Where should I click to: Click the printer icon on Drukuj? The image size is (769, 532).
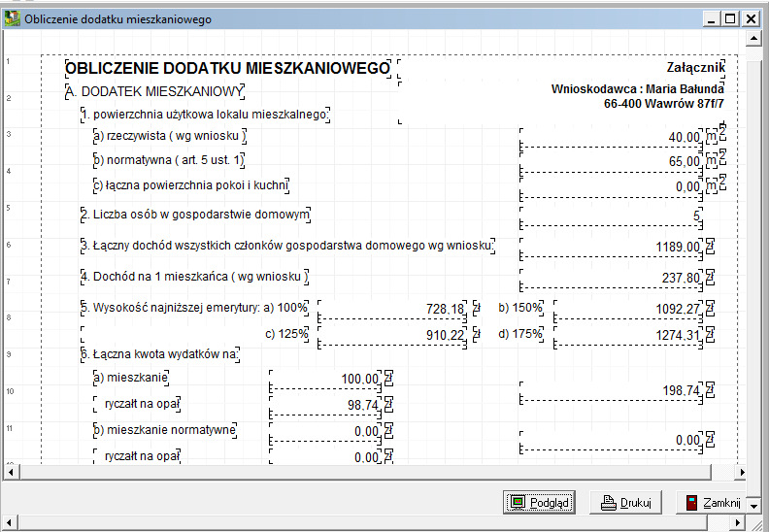click(x=609, y=503)
